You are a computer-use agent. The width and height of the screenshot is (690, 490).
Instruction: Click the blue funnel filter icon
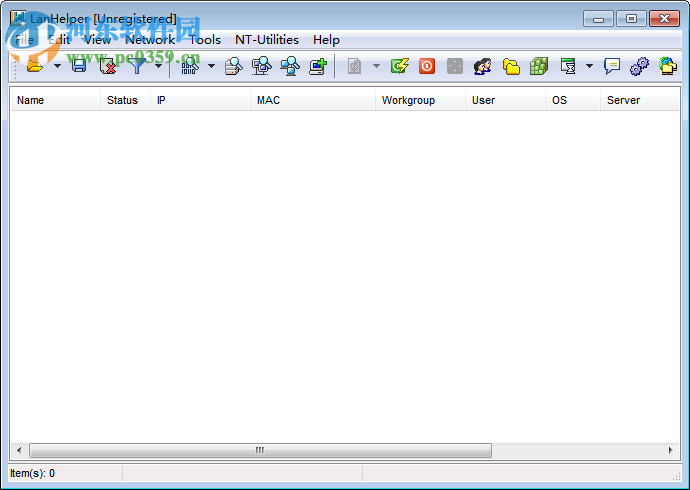point(137,66)
